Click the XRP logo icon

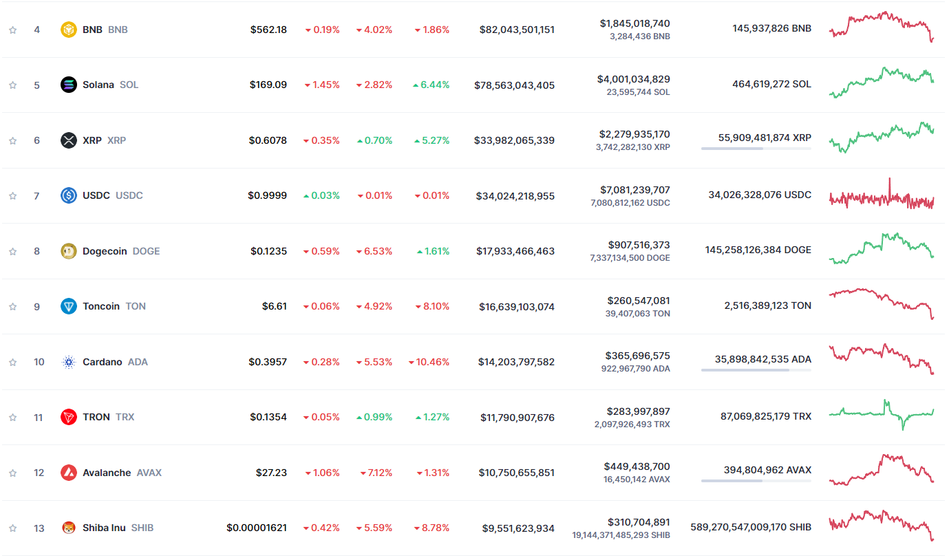(x=69, y=140)
